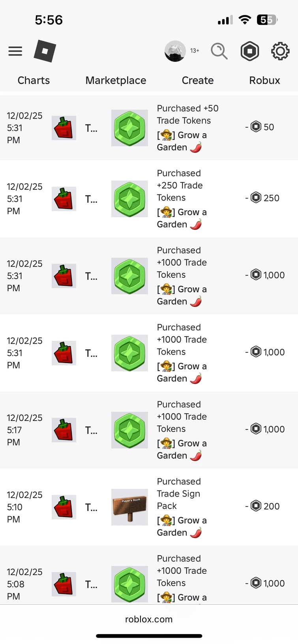
Task: Switch to the Charts tab
Action: [34, 80]
